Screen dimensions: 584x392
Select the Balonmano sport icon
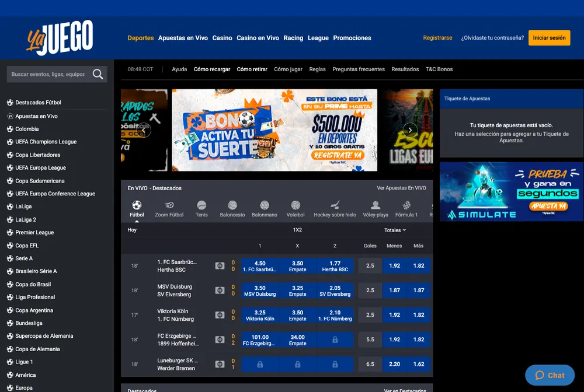click(265, 205)
